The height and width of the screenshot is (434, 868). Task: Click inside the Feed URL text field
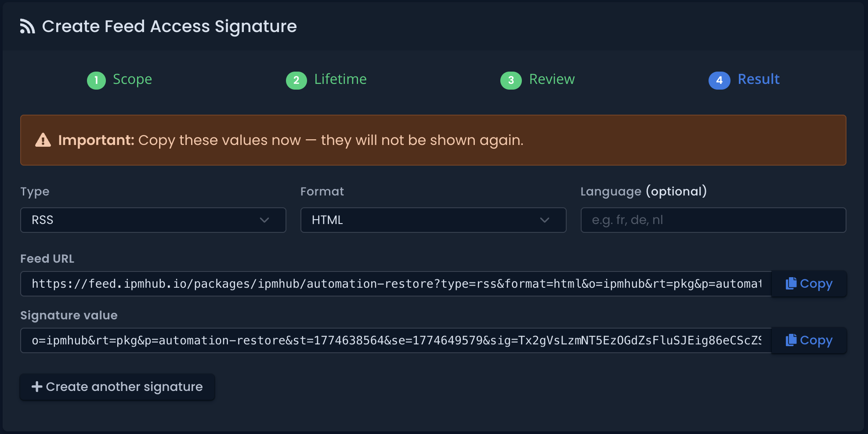coord(395,284)
